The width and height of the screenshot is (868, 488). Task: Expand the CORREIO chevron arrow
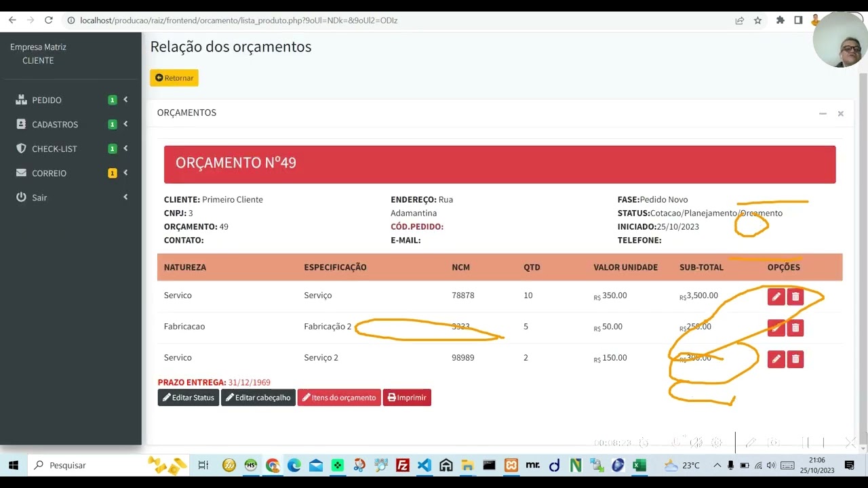(125, 173)
